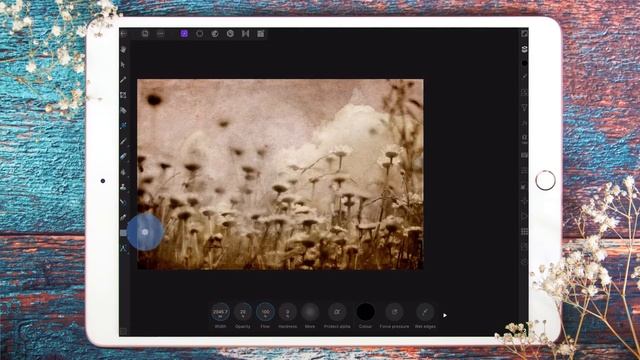Switch to the Liquify persona
Viewport: 640px width, 360px height.
tap(215, 33)
